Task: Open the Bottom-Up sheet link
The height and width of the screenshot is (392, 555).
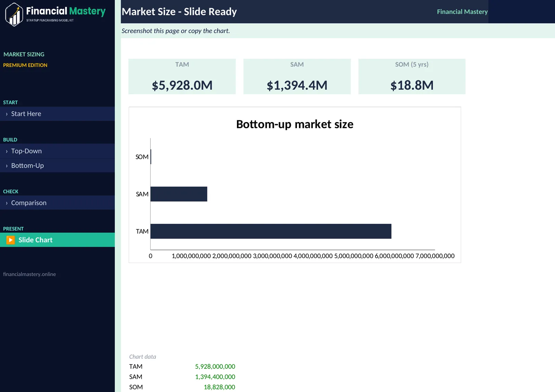Action: point(57,166)
